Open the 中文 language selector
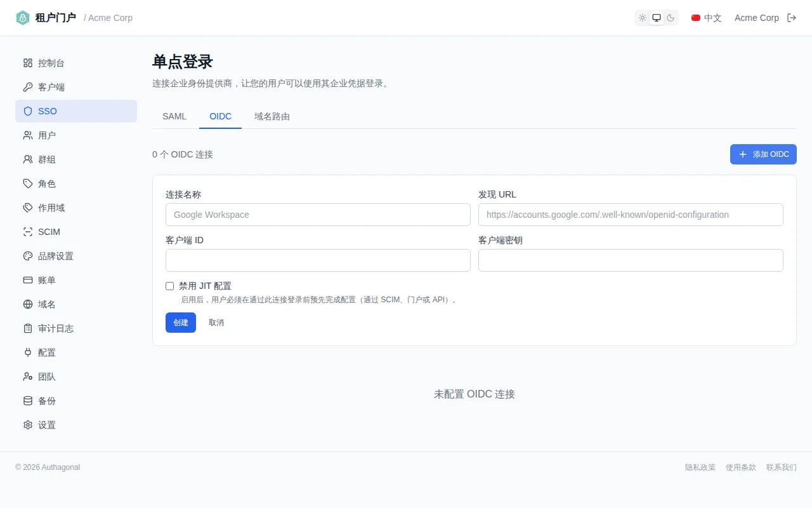Viewport: 812px width, 508px height. [707, 18]
